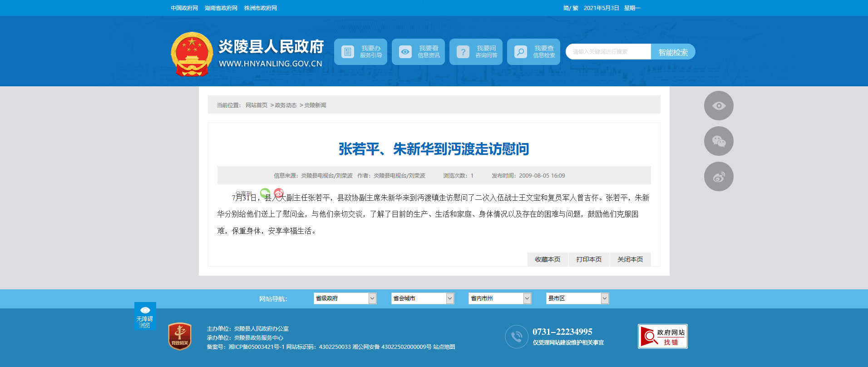This screenshot has width=868, height=367.
Task: Click the 党政机关 badge icon in footer
Action: point(180,337)
